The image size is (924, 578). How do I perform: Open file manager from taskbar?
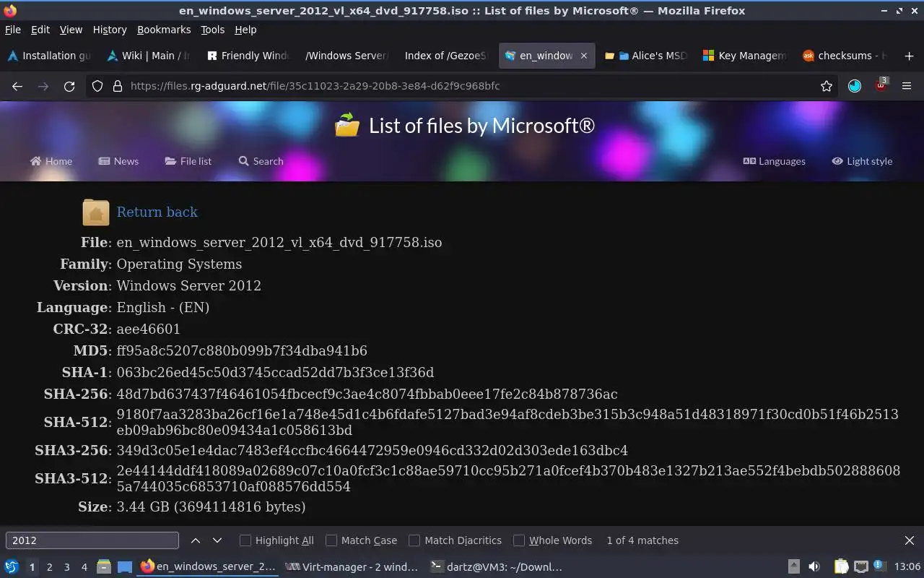pyautogui.click(x=103, y=567)
